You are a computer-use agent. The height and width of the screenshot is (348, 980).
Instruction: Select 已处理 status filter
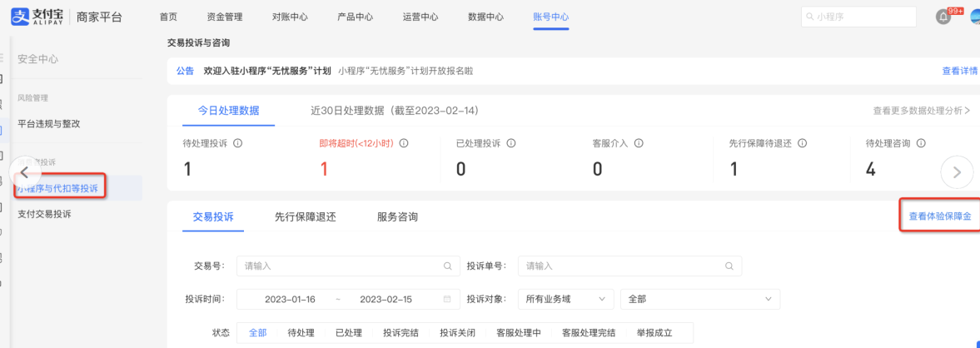[349, 332]
